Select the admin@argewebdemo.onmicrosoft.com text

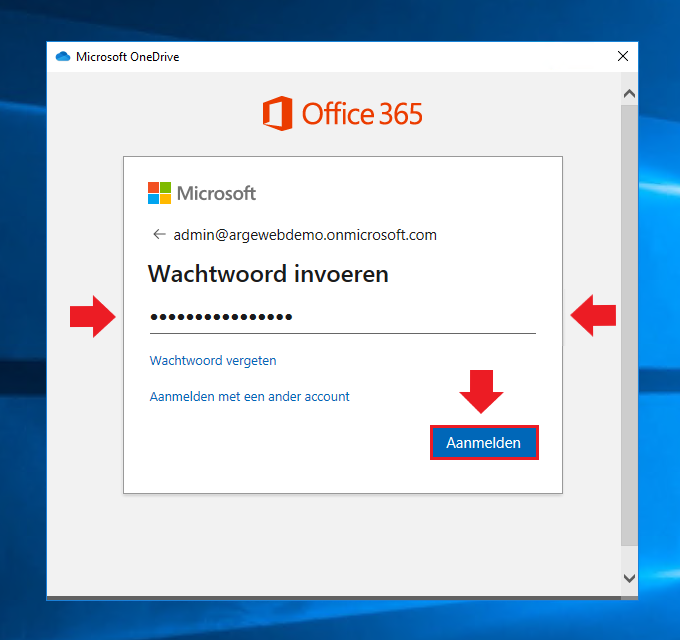click(x=305, y=235)
